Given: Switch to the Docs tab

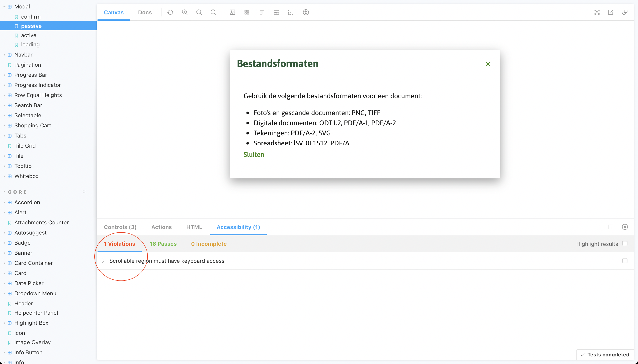Looking at the screenshot, I should coord(145,12).
